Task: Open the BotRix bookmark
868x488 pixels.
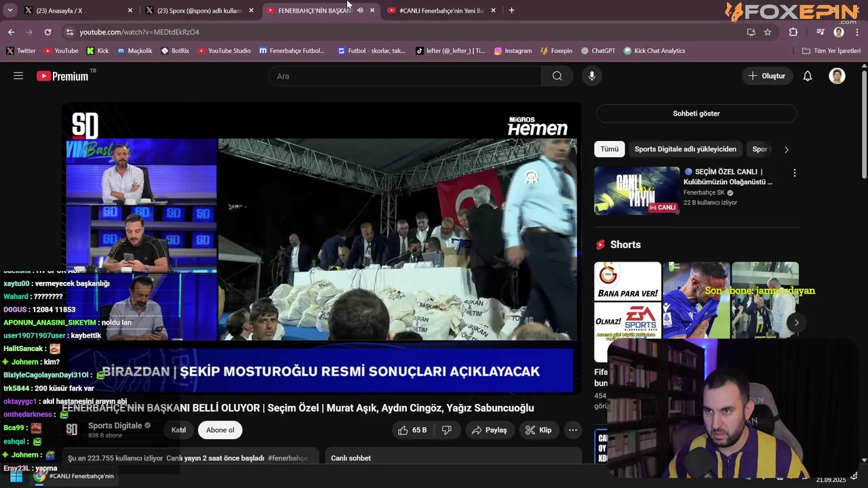Action: 175,51
